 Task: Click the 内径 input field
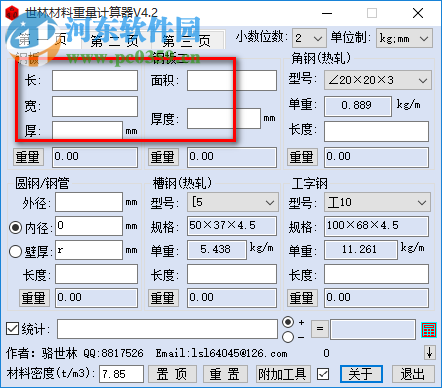tap(89, 226)
